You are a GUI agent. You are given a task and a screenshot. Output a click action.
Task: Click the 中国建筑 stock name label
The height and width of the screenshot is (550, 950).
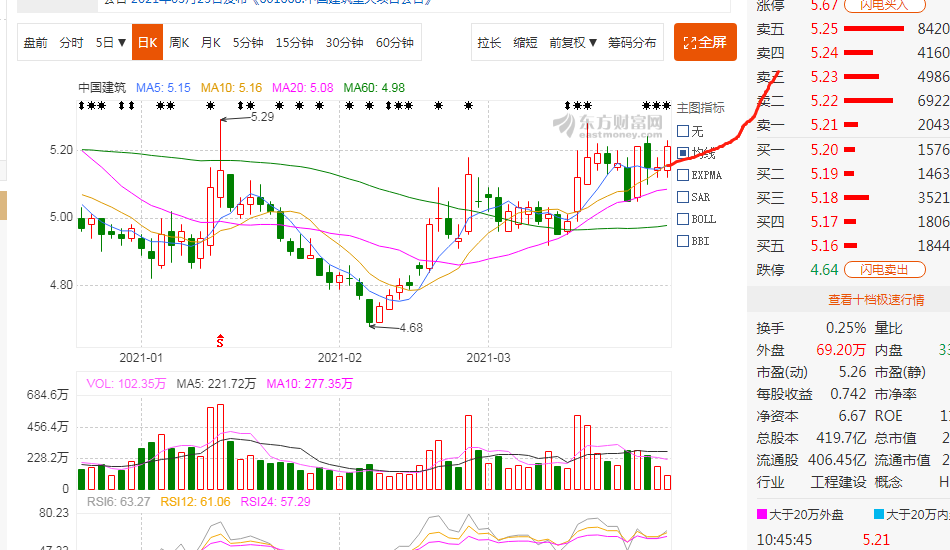102,88
